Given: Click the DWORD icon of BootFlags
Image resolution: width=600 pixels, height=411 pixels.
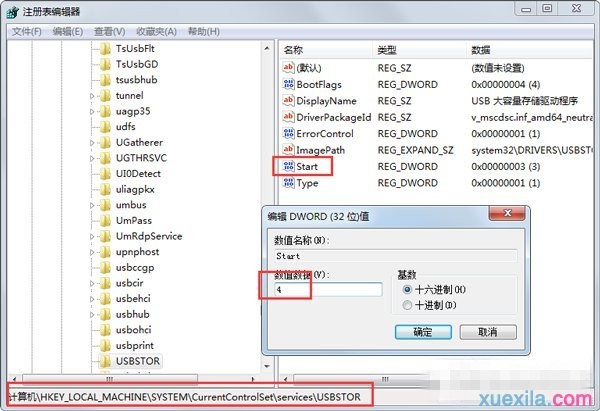Looking at the screenshot, I should (288, 84).
